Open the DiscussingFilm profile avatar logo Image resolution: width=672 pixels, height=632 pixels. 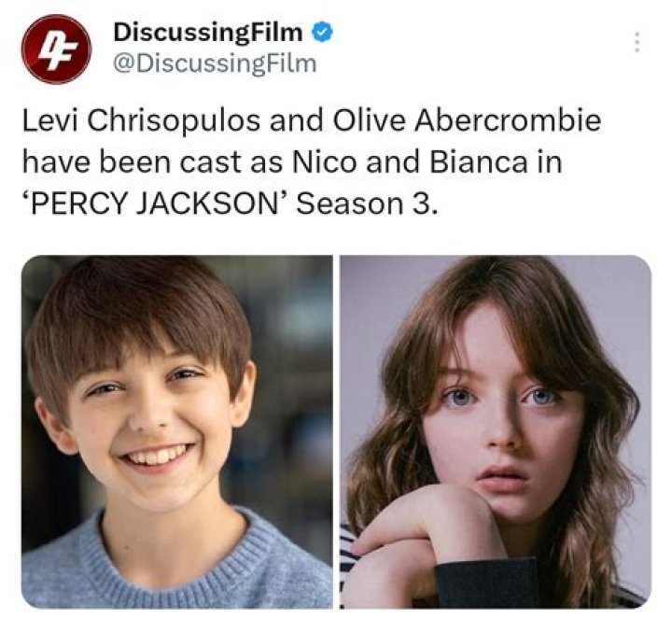click(56, 49)
